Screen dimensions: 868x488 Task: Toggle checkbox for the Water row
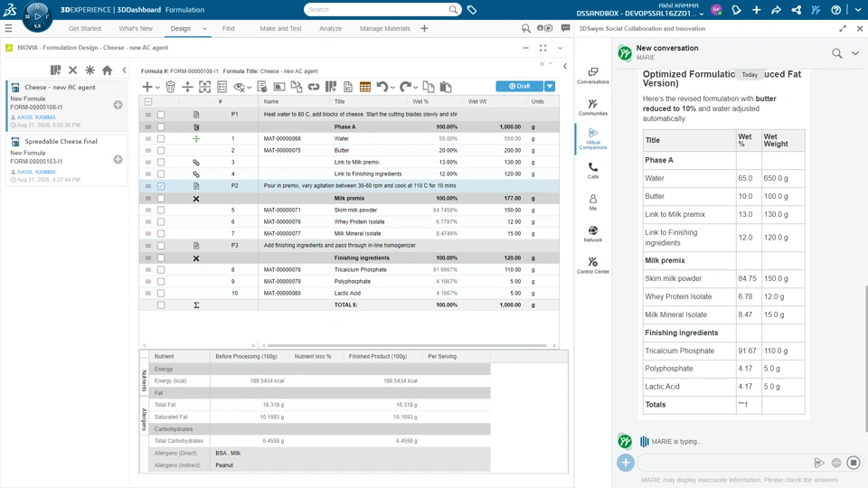(161, 138)
